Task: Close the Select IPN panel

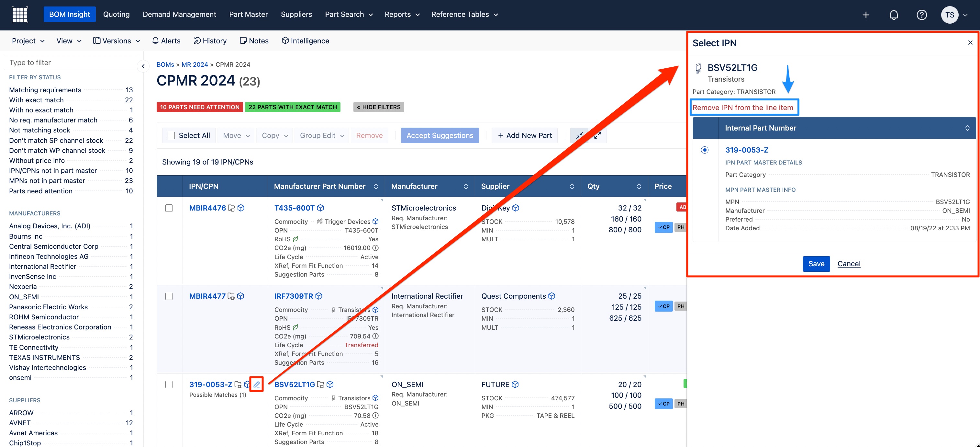Action: point(970,43)
